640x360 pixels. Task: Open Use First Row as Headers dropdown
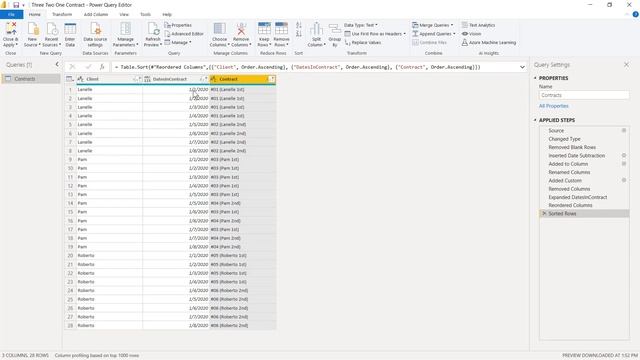point(375,34)
